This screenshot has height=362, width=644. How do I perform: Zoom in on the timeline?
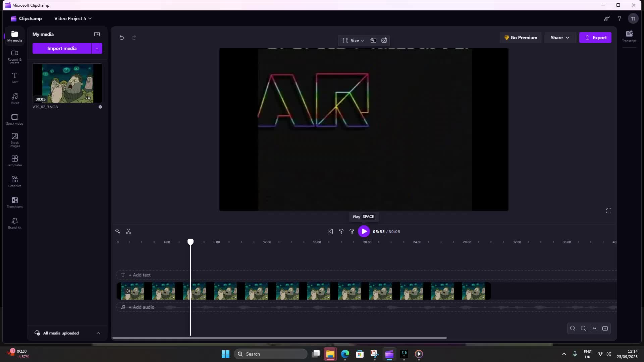(x=583, y=328)
